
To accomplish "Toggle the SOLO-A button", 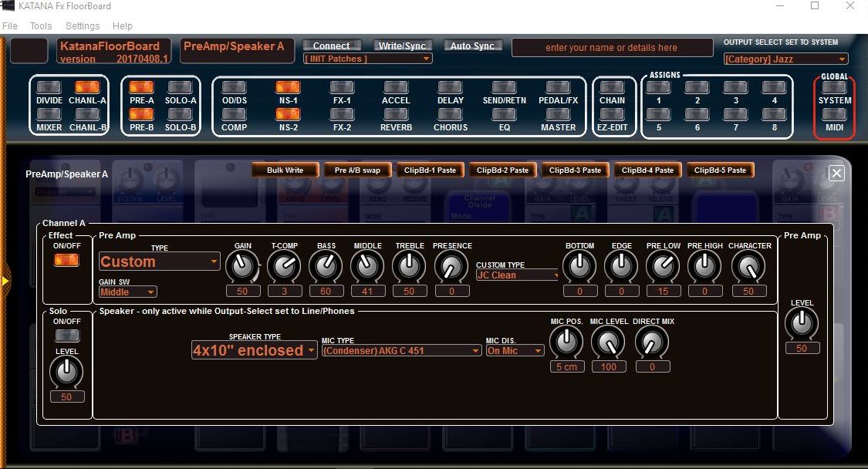I will tap(180, 87).
